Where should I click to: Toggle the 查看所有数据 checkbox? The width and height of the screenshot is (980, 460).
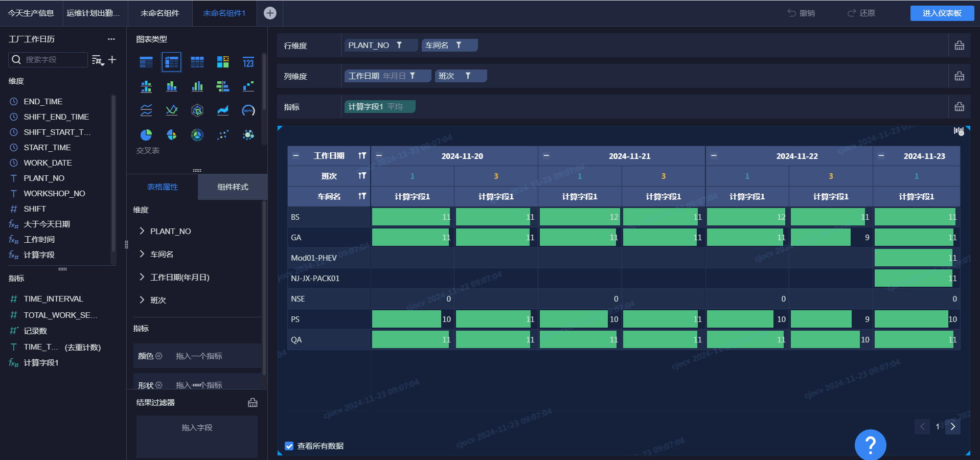(x=289, y=446)
